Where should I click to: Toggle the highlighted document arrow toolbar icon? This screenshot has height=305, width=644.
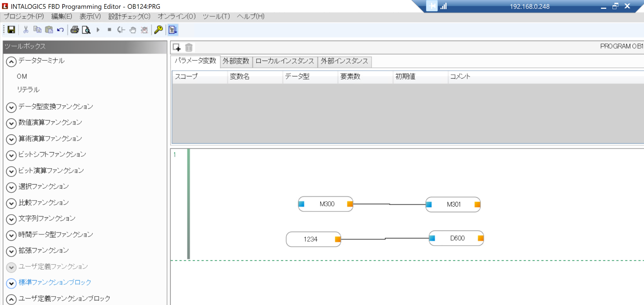(x=173, y=30)
